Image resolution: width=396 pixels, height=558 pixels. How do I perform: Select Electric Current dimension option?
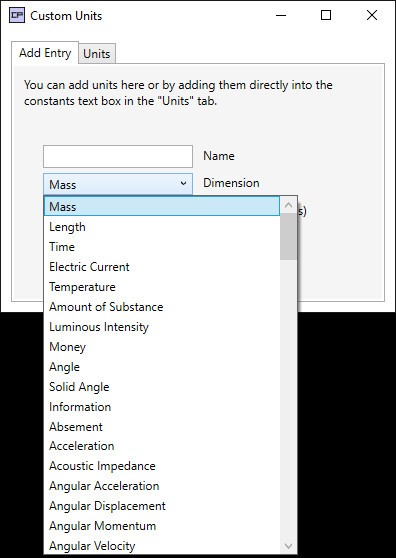[162, 267]
